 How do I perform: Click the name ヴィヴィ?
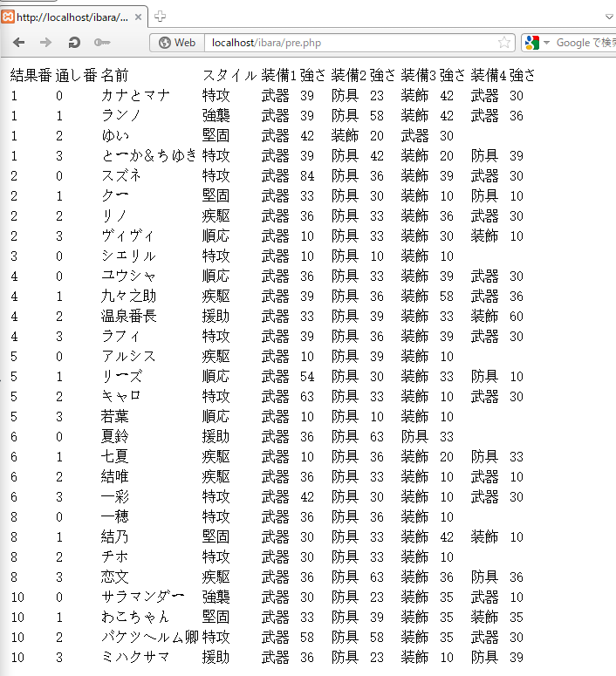[x=127, y=236]
